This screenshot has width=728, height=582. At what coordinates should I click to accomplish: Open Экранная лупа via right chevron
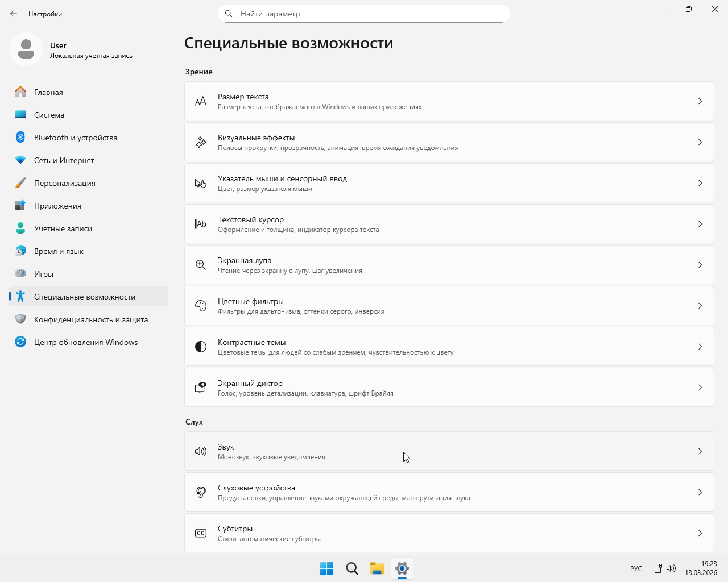click(700, 265)
